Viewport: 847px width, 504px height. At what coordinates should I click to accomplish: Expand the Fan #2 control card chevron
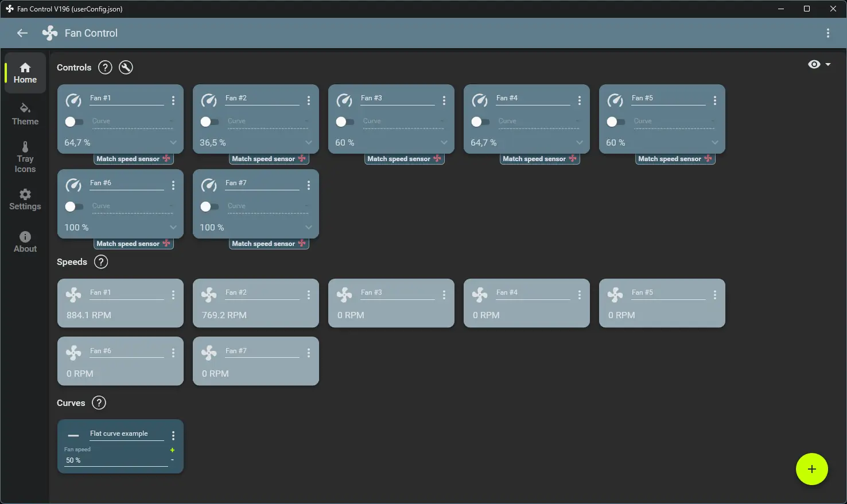coord(309,143)
